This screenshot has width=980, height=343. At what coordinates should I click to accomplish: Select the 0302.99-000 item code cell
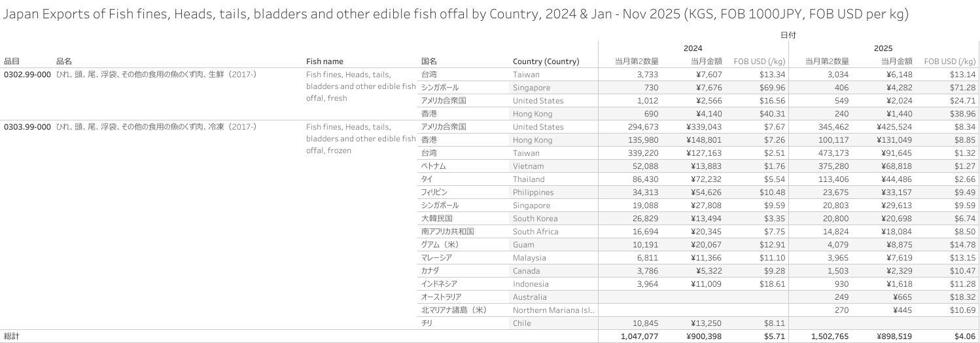click(27, 75)
